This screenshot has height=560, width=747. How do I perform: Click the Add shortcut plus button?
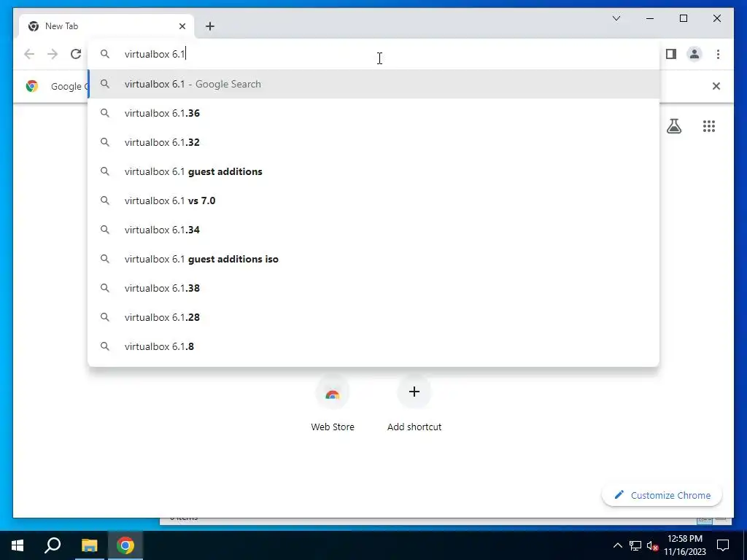tap(414, 392)
